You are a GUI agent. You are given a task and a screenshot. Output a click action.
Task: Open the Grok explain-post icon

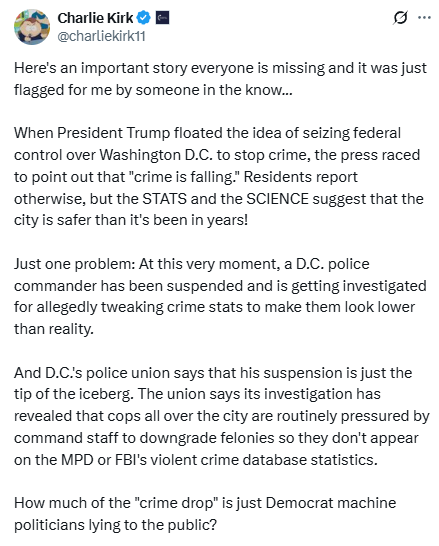click(x=400, y=18)
